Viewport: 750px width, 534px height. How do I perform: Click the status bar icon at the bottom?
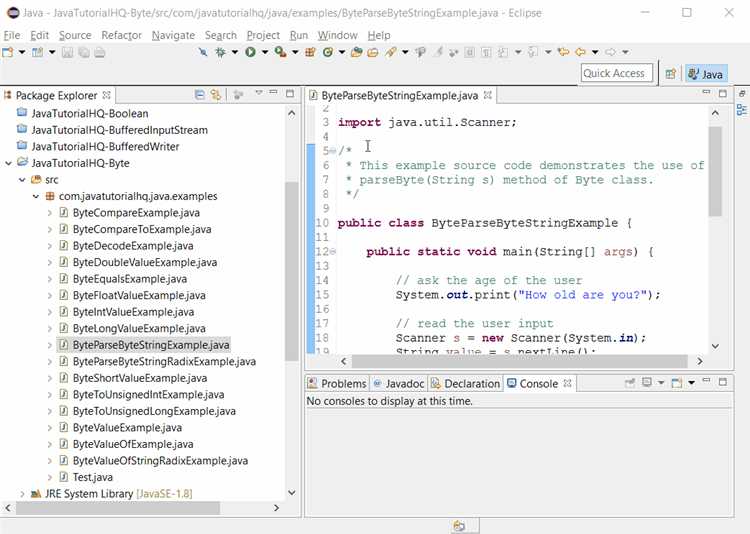(459, 526)
